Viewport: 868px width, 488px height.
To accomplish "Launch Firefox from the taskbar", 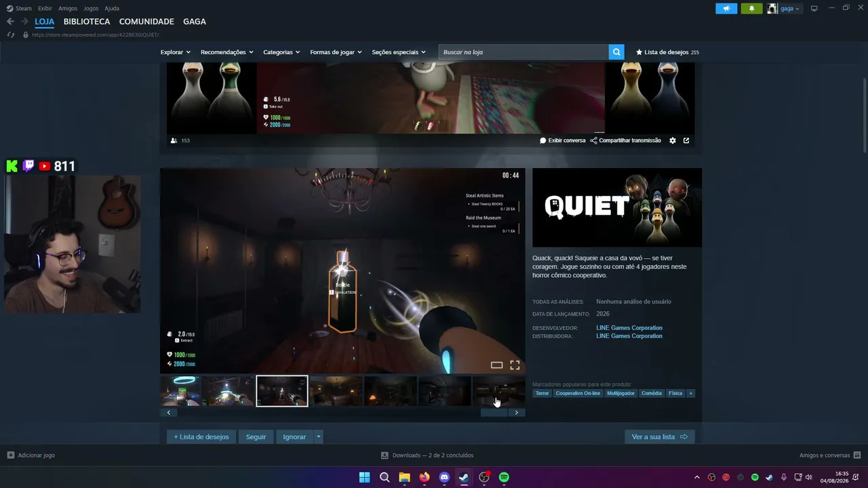I will (x=425, y=477).
